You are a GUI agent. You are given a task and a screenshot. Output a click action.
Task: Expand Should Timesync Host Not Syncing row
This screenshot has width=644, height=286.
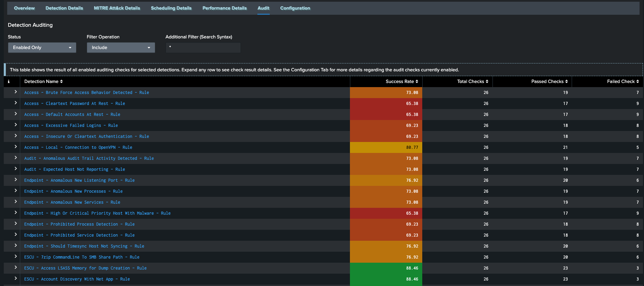click(x=15, y=246)
